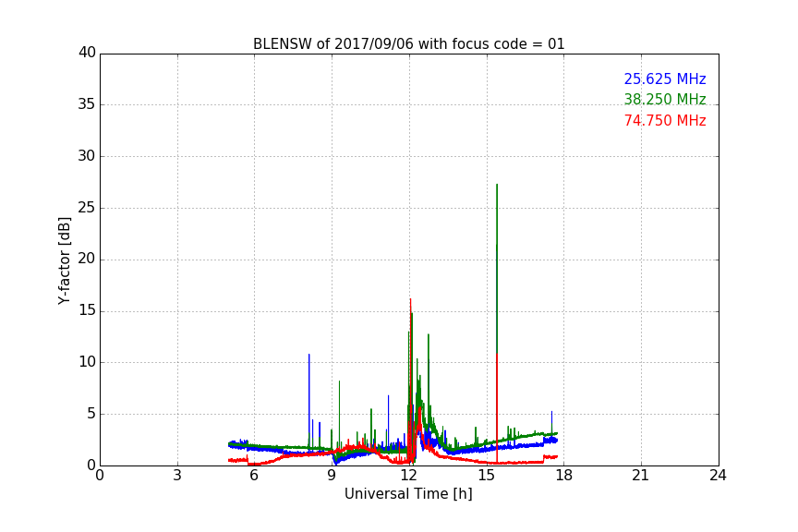Click the x-axis tick label 6
The height and width of the screenshot is (532, 798).
pos(254,476)
